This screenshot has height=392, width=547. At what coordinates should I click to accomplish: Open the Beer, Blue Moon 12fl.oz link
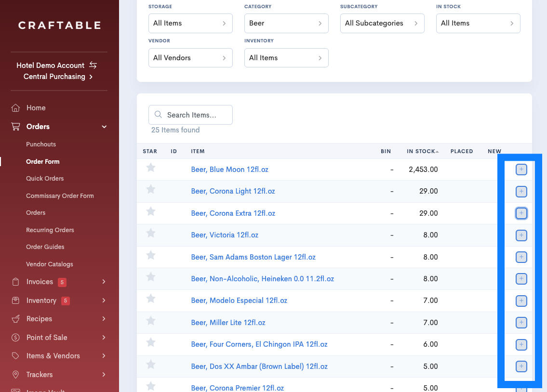(x=229, y=170)
